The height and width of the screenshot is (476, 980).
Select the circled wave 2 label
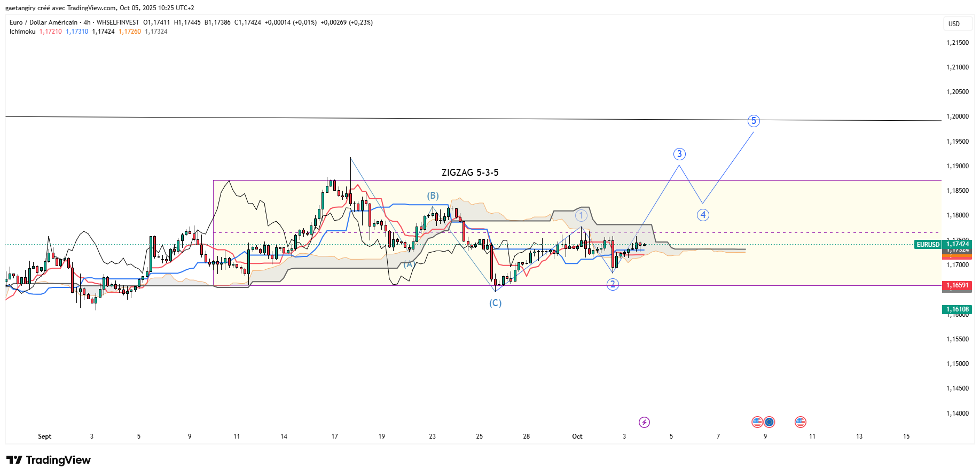[x=613, y=284]
